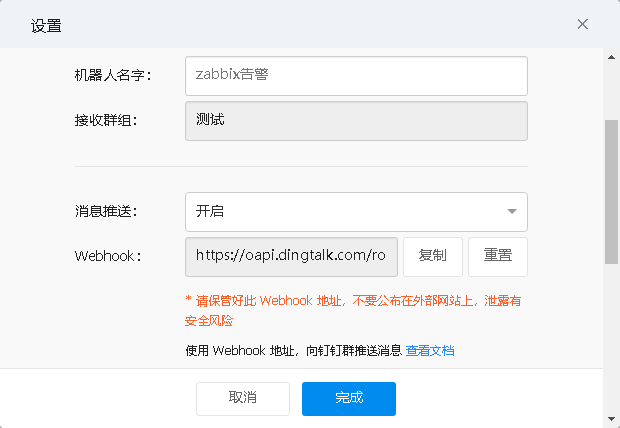Click the scrollbar up arrow

click(611, 57)
